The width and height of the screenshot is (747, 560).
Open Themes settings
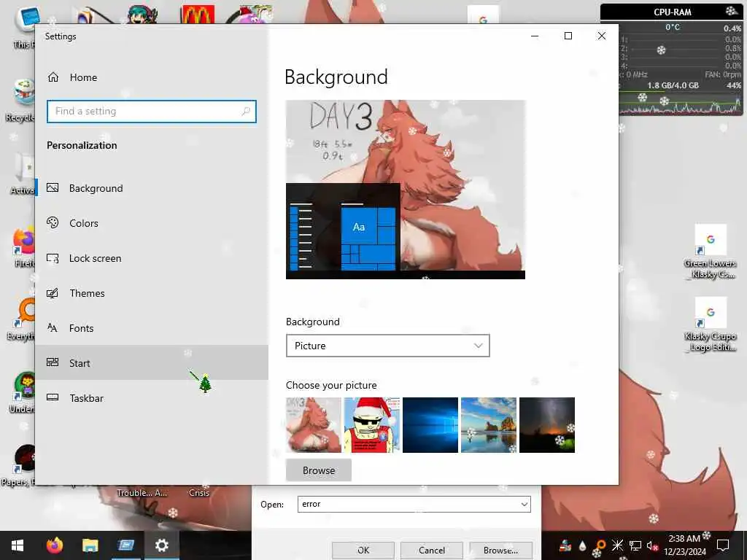pos(152,293)
